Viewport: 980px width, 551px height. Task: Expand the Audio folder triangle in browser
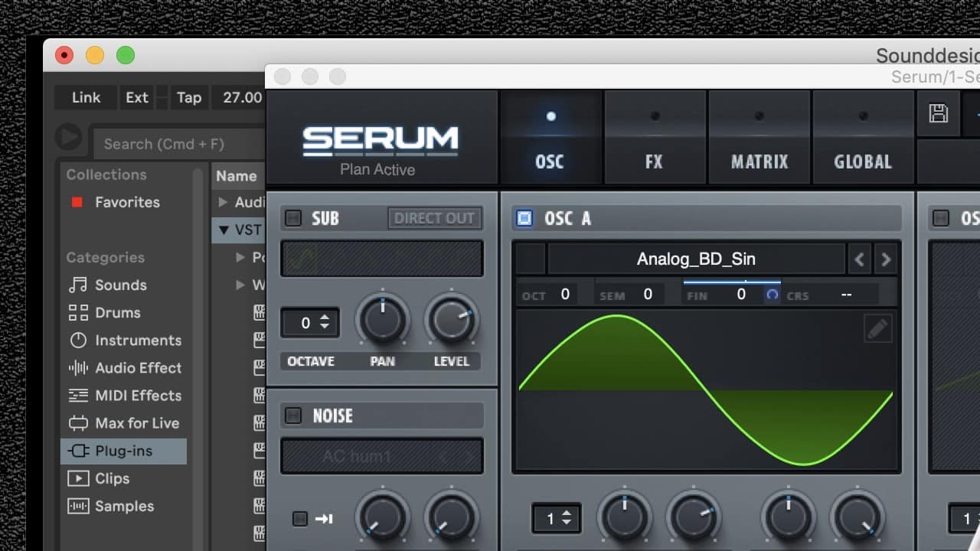coord(223,202)
